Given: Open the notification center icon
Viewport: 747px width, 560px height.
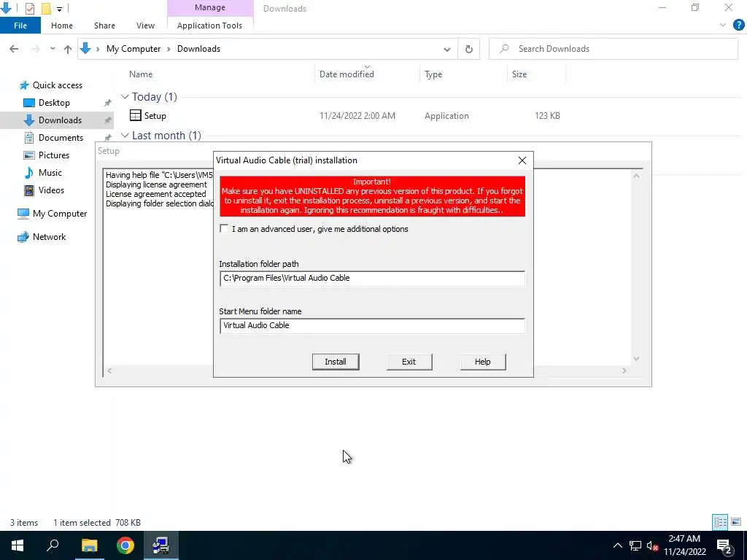Looking at the screenshot, I should click(724, 545).
